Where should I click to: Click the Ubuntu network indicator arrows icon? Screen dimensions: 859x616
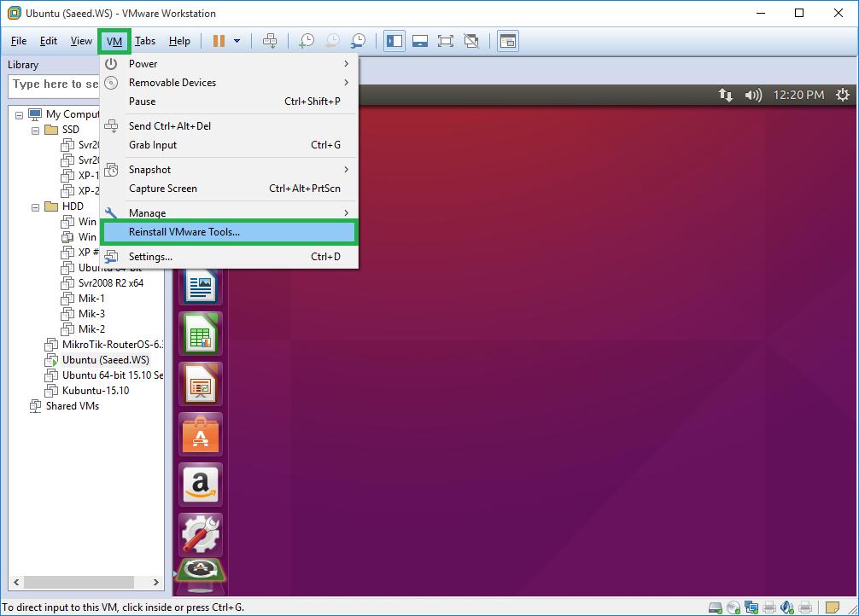[725, 96]
